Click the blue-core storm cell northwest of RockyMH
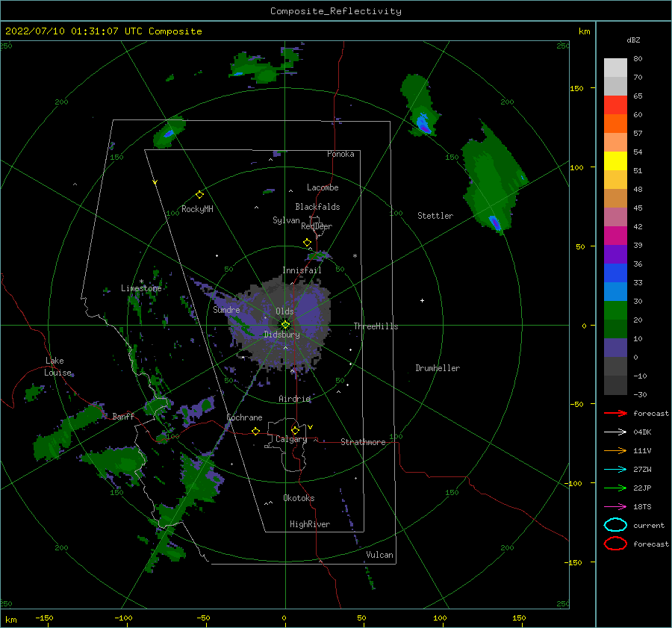This screenshot has width=672, height=628. pos(169,134)
